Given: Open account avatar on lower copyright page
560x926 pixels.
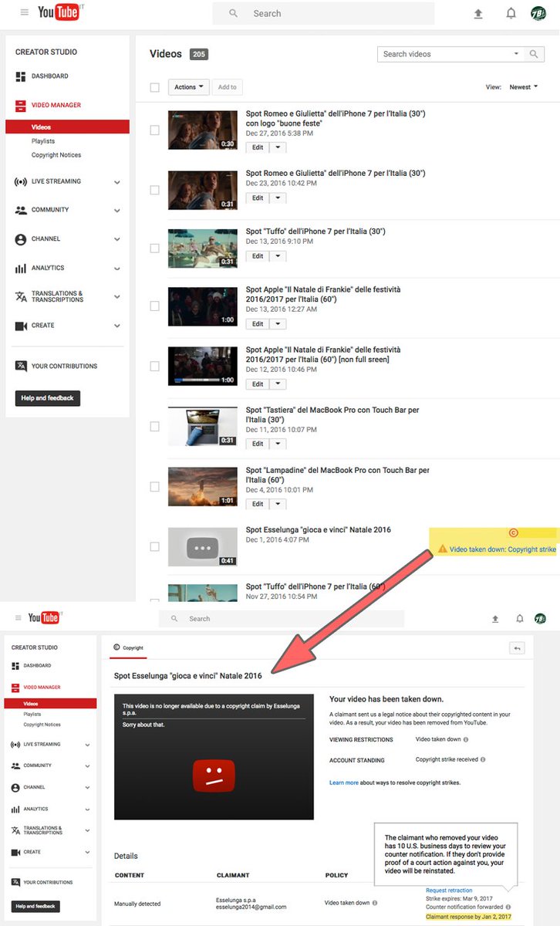Looking at the screenshot, I should pyautogui.click(x=540, y=619).
